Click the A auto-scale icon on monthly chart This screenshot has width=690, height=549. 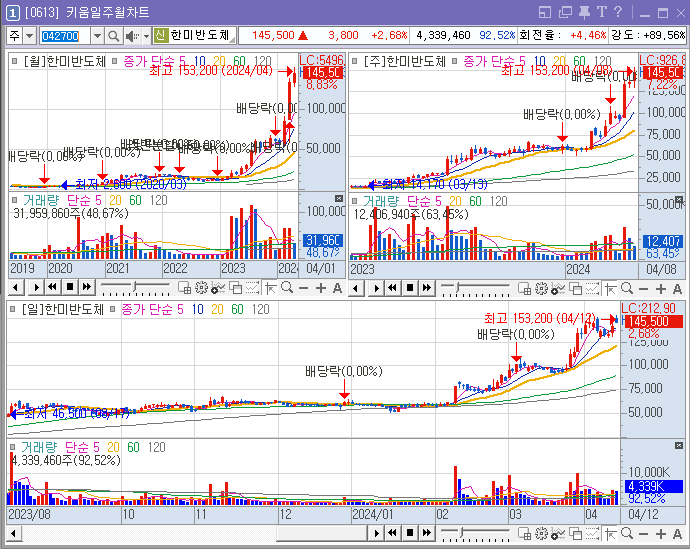tap(337, 289)
